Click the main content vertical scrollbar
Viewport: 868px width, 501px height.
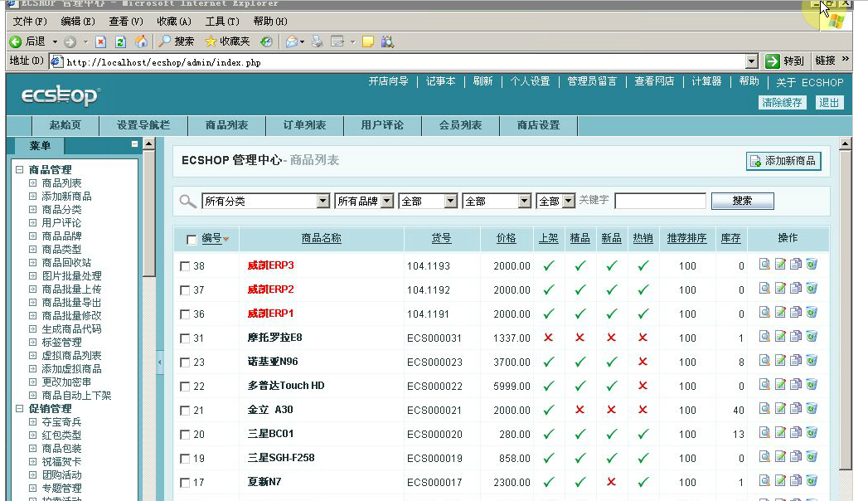click(845, 310)
